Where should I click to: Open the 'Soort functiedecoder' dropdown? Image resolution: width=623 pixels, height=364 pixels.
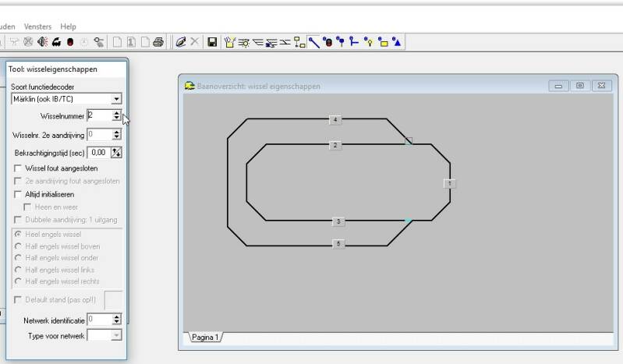click(116, 99)
